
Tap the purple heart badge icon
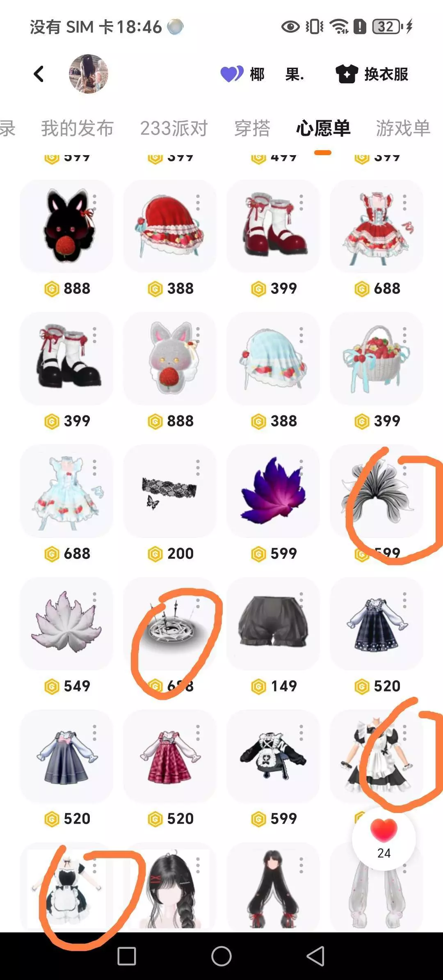(232, 74)
